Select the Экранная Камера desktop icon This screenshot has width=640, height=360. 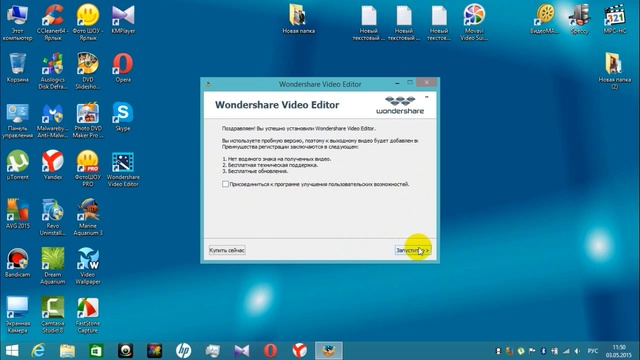click(x=18, y=315)
